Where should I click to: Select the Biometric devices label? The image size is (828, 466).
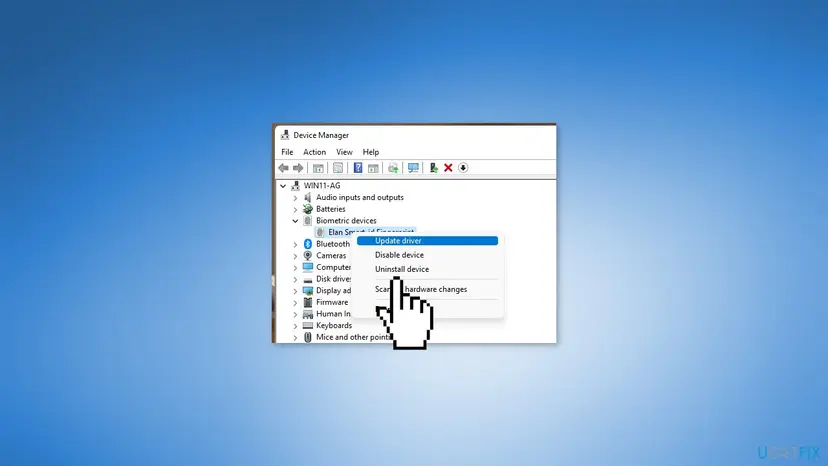point(346,221)
